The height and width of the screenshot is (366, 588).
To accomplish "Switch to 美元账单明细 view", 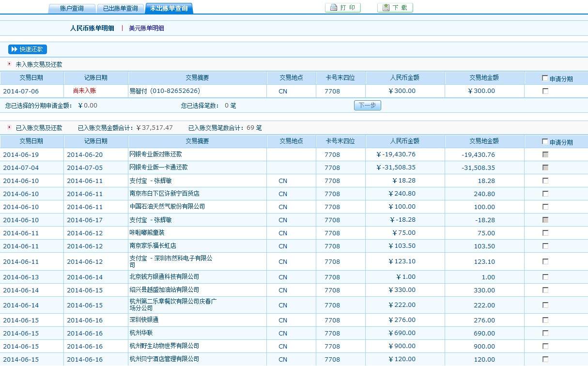I will (x=146, y=28).
